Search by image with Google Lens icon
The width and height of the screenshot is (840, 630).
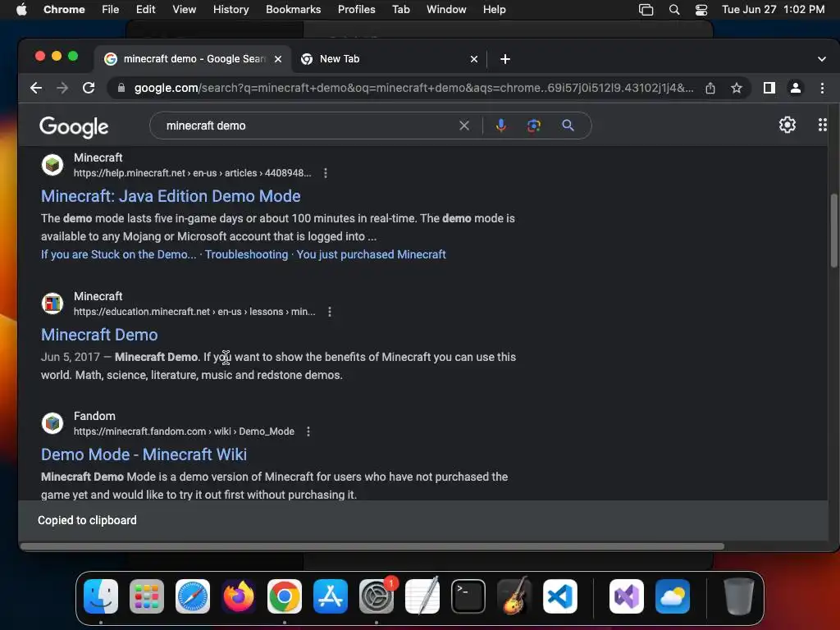tap(533, 126)
